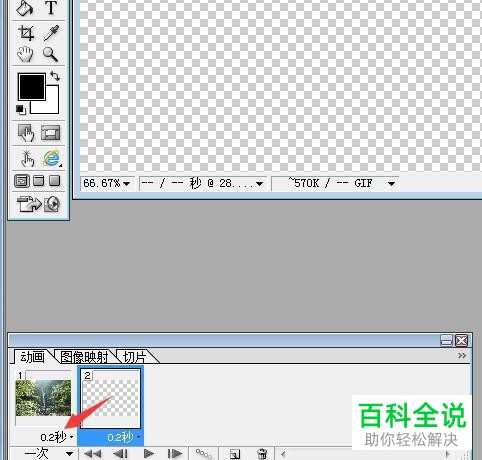Image resolution: width=482 pixels, height=460 pixels.
Task: Switch to the 动画 tab
Action: pos(32,357)
